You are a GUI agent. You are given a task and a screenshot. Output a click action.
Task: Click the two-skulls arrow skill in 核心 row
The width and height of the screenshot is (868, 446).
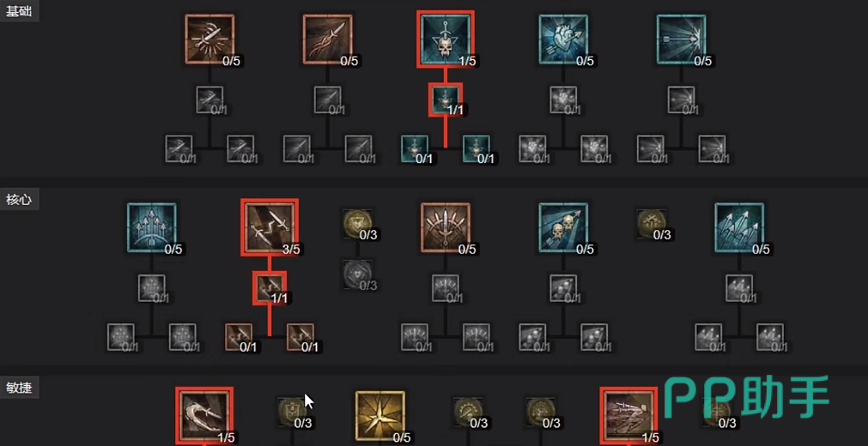pyautogui.click(x=563, y=227)
